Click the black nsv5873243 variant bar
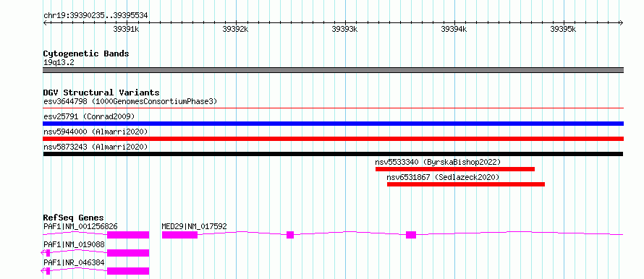This screenshot has height=279, width=644. (x=333, y=154)
